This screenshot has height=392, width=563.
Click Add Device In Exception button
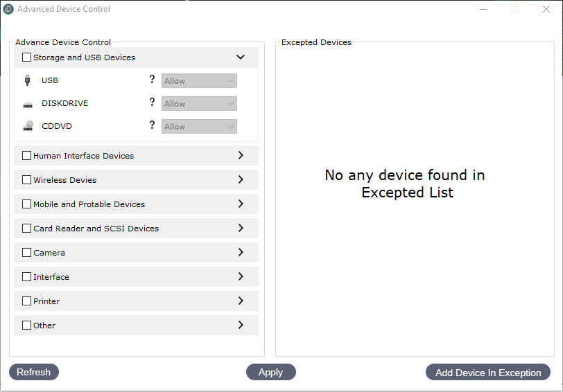click(x=487, y=373)
